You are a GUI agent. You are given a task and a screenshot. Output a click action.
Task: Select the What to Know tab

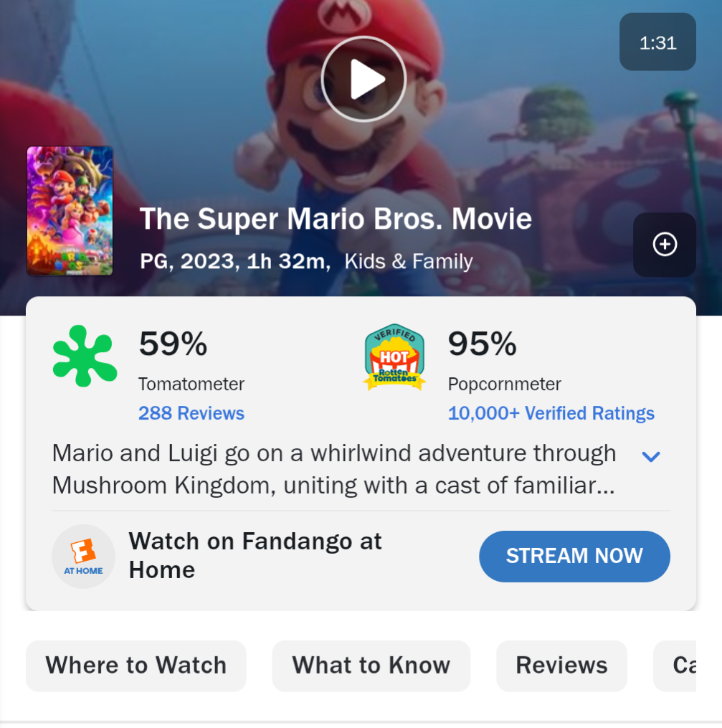coord(371,666)
